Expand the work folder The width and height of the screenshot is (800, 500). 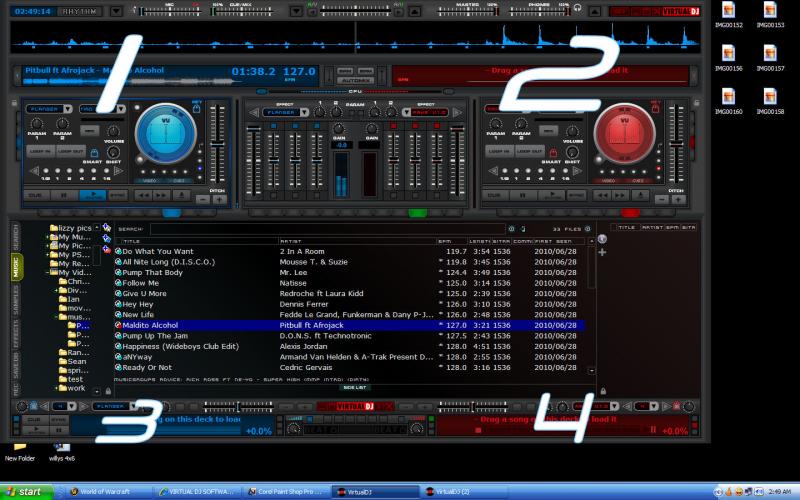click(x=56, y=388)
